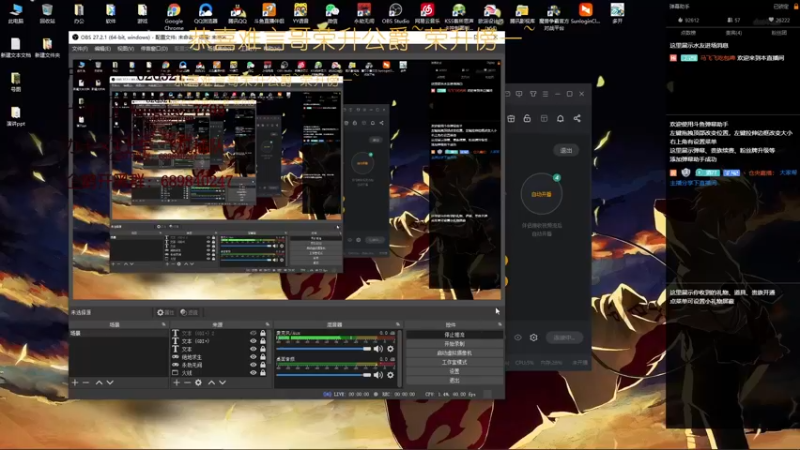
Task: Move the scene up with the arrow
Action: pyautogui.click(x=99, y=382)
